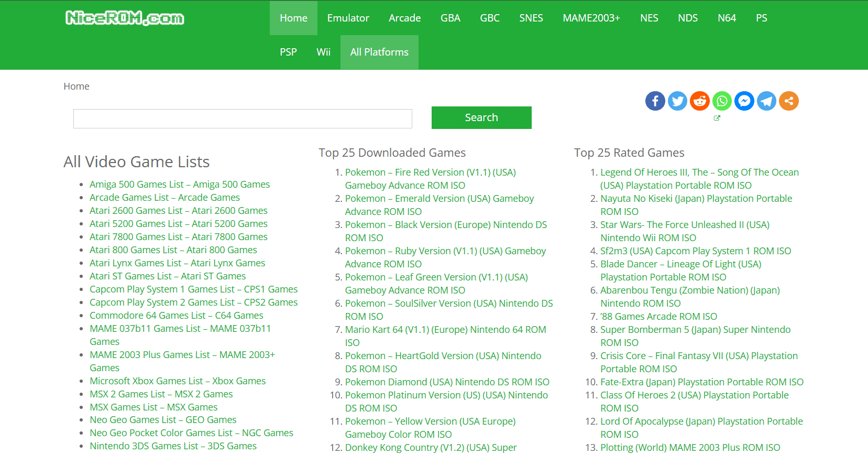This screenshot has width=868, height=454.
Task: Share using the Telegram icon
Action: pyautogui.click(x=766, y=101)
